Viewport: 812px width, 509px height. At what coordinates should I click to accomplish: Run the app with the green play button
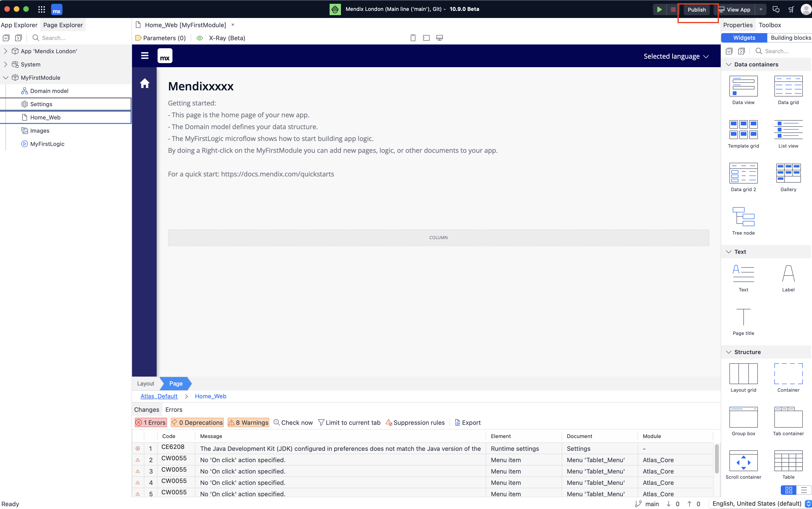point(659,9)
